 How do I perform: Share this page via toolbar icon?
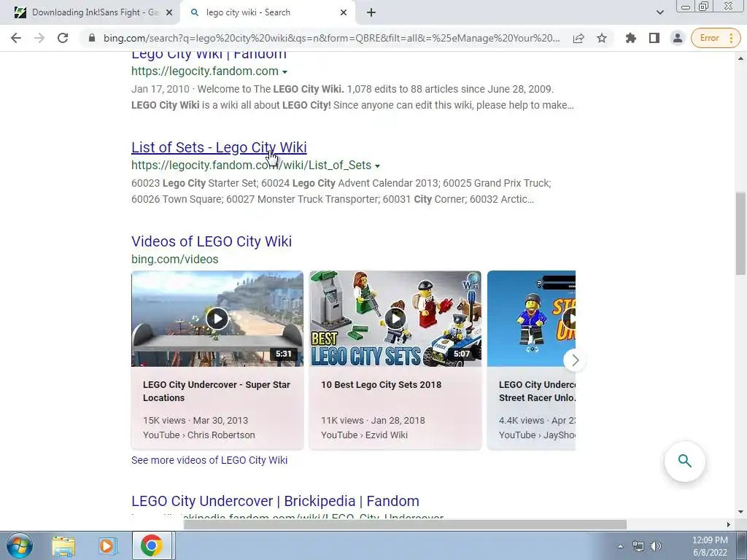tap(578, 38)
